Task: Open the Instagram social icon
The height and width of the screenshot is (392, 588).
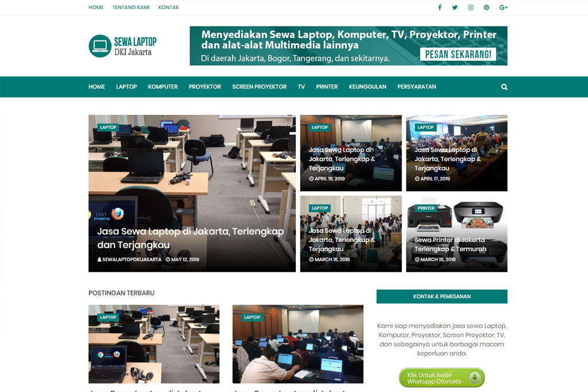Action: point(471,7)
